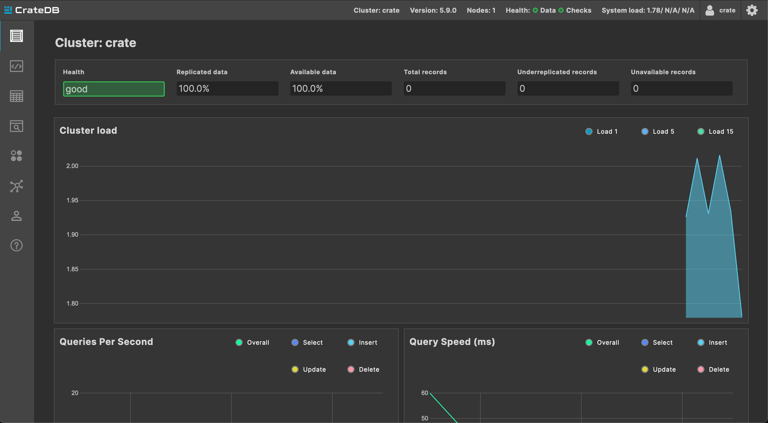Open settings gear in top bar
The width and height of the screenshot is (768, 423).
pyautogui.click(x=752, y=10)
